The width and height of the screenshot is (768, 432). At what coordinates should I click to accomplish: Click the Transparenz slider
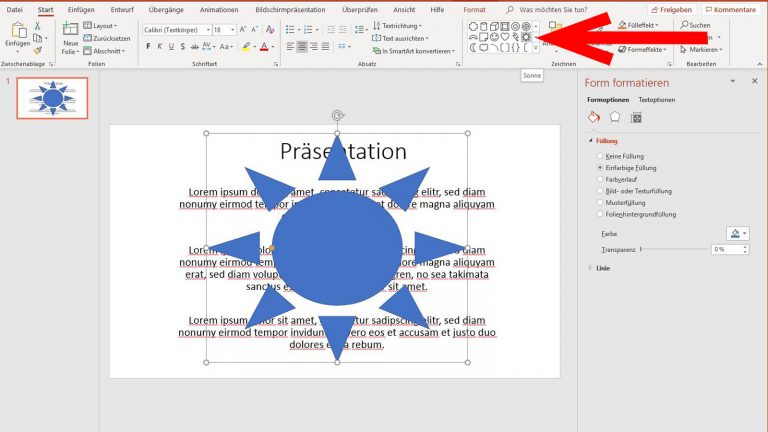click(674, 249)
